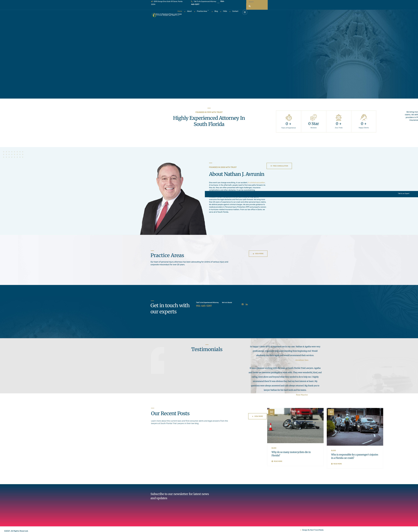
Task: Click the Years of Experience stopwatch icon
Action: coord(288,118)
